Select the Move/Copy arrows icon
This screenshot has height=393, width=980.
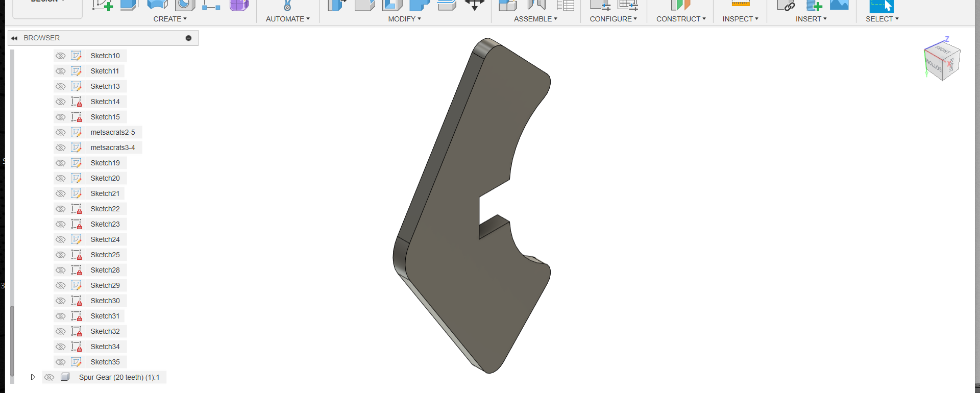[x=475, y=5]
